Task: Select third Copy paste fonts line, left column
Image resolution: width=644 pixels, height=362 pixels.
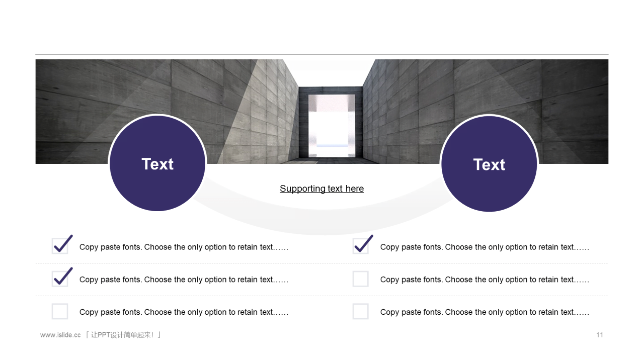Action: pyautogui.click(x=184, y=312)
